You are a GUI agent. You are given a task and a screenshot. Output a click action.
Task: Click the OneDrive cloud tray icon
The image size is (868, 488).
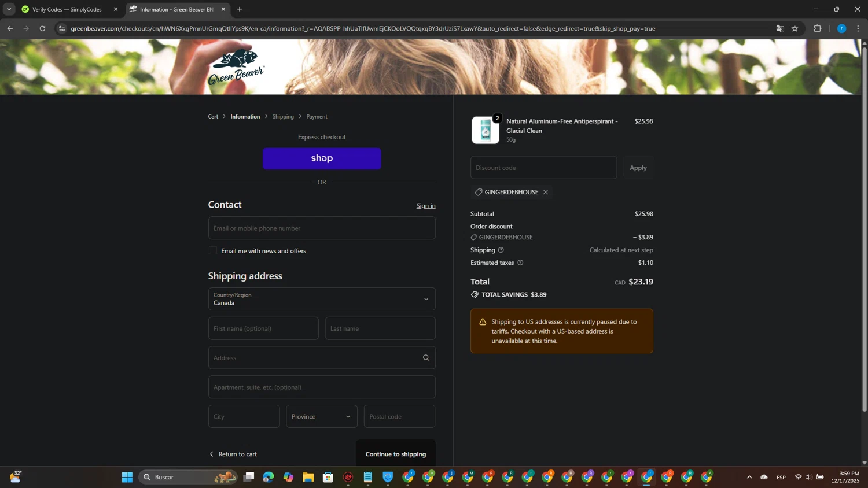tap(764, 477)
